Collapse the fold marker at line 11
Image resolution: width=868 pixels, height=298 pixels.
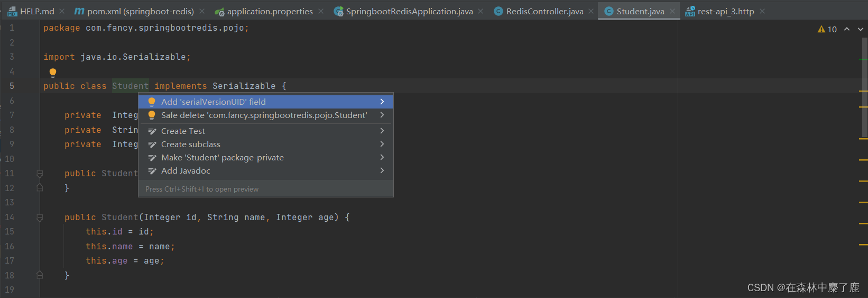[x=40, y=173]
